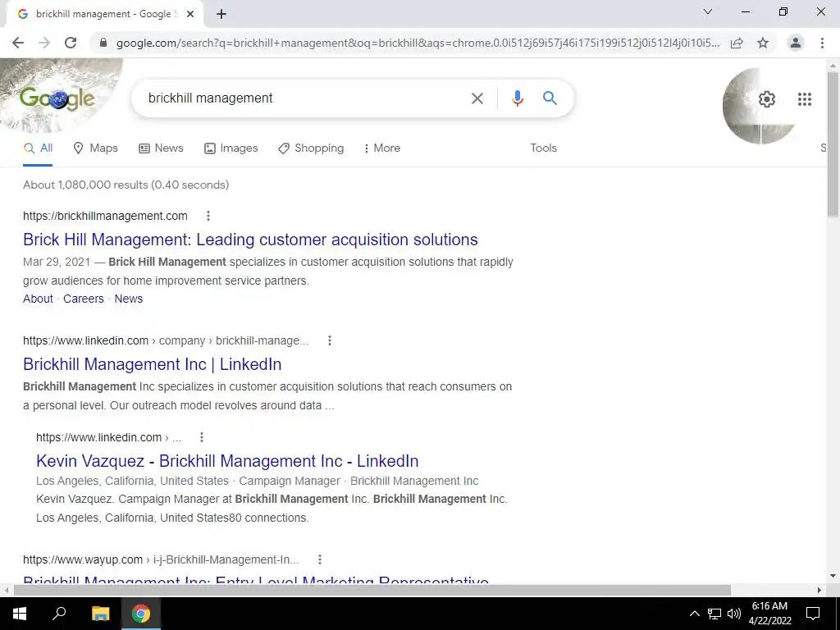Open a new tab with the plus button

221,14
